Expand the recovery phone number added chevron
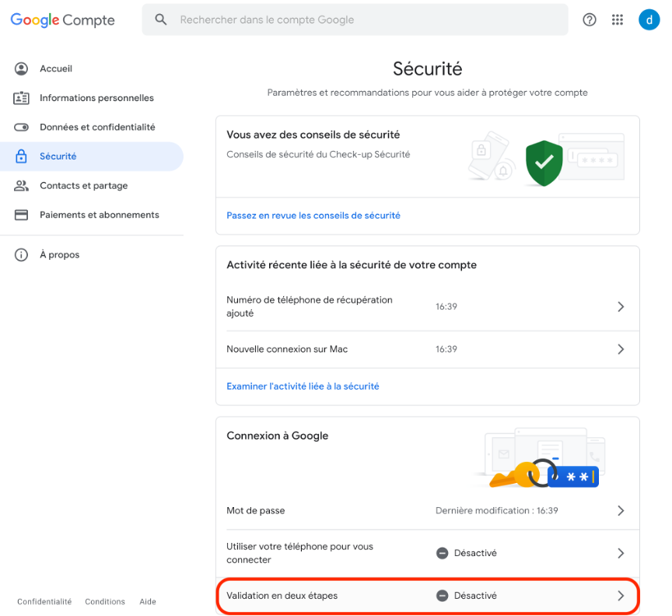Image resolution: width=672 pixels, height=616 pixels. [x=621, y=306]
